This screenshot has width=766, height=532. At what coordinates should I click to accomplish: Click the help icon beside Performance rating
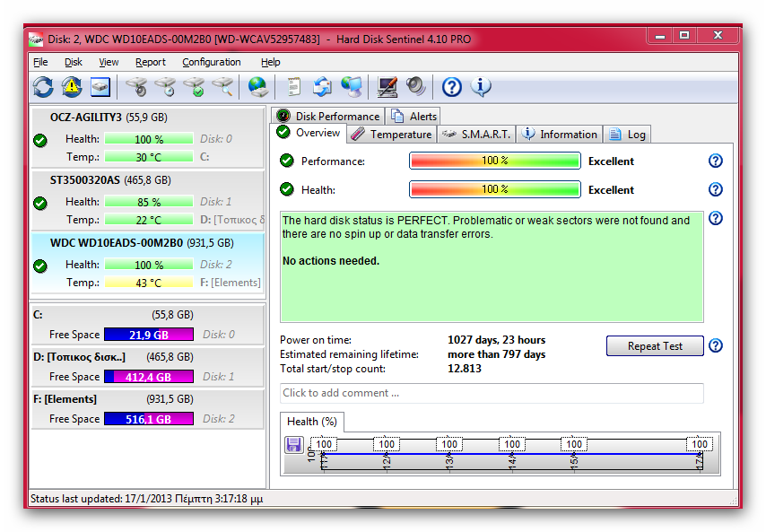click(x=716, y=161)
